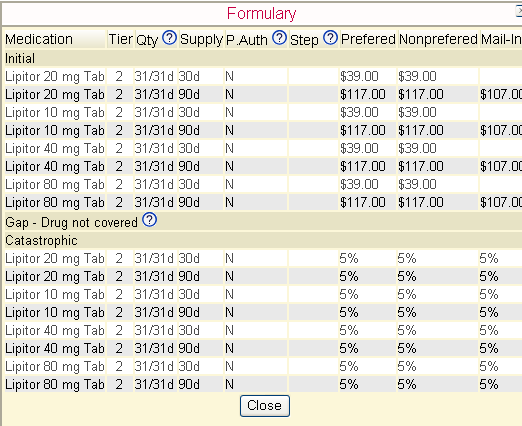Click the $117.00 Prefered price for Lipitor 40 mg
This screenshot has width=522, height=426.
click(363, 166)
